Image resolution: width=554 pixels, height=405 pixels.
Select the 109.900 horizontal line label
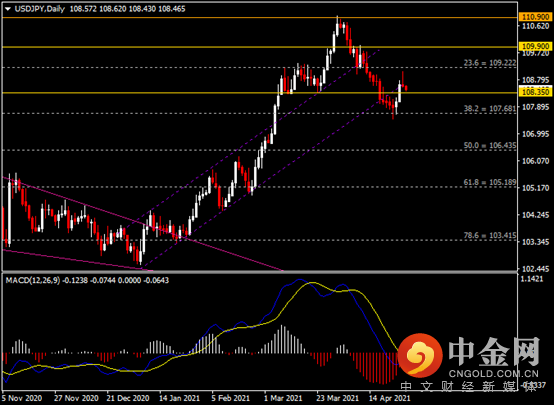535,46
